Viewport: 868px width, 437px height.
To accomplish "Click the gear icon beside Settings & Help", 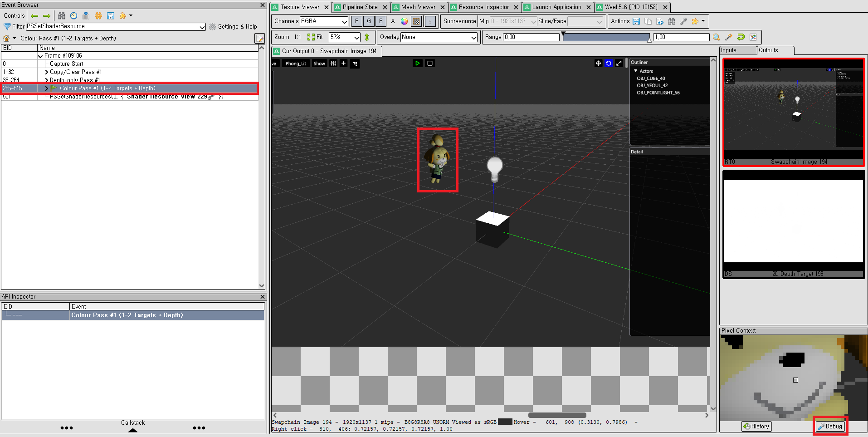I will (212, 27).
